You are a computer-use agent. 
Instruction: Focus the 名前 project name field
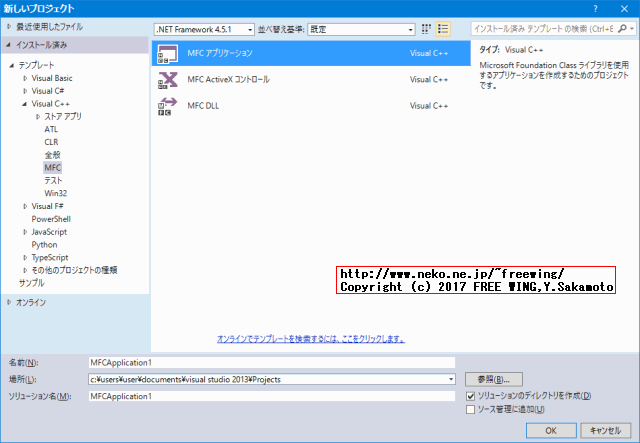271,363
